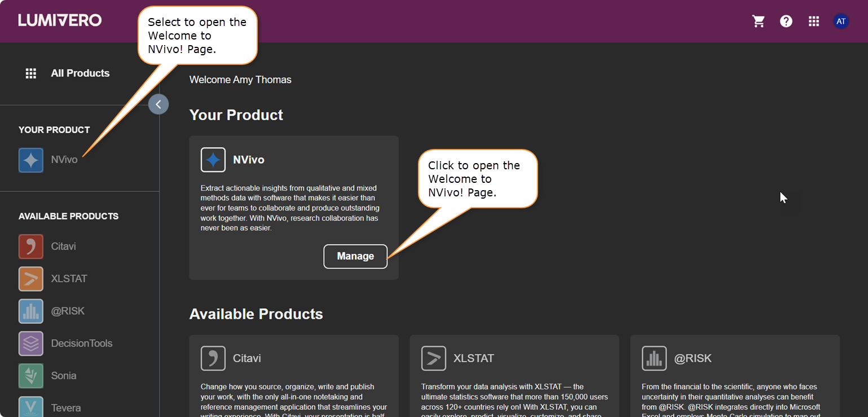Click the @RISK card title
The height and width of the screenshot is (417, 868).
(x=693, y=358)
